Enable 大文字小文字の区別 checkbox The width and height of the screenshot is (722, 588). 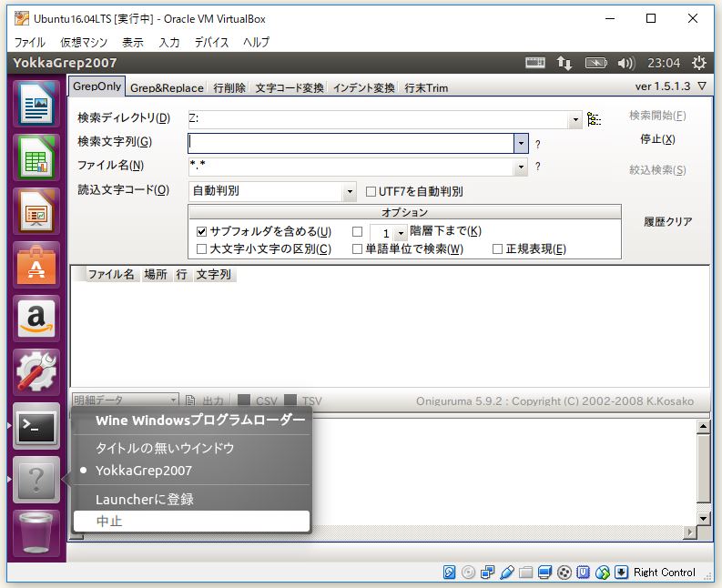tap(201, 249)
